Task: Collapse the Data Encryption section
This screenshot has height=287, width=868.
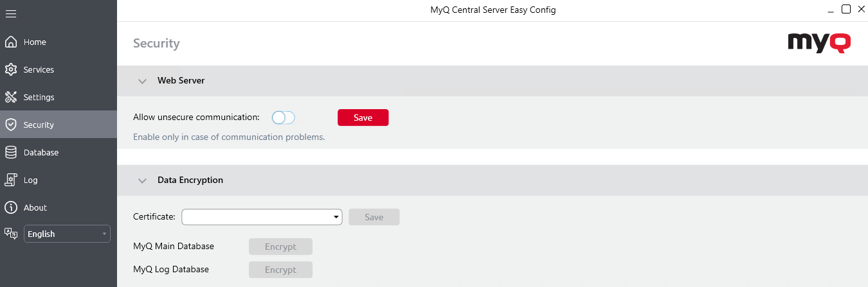Action: pyautogui.click(x=143, y=180)
